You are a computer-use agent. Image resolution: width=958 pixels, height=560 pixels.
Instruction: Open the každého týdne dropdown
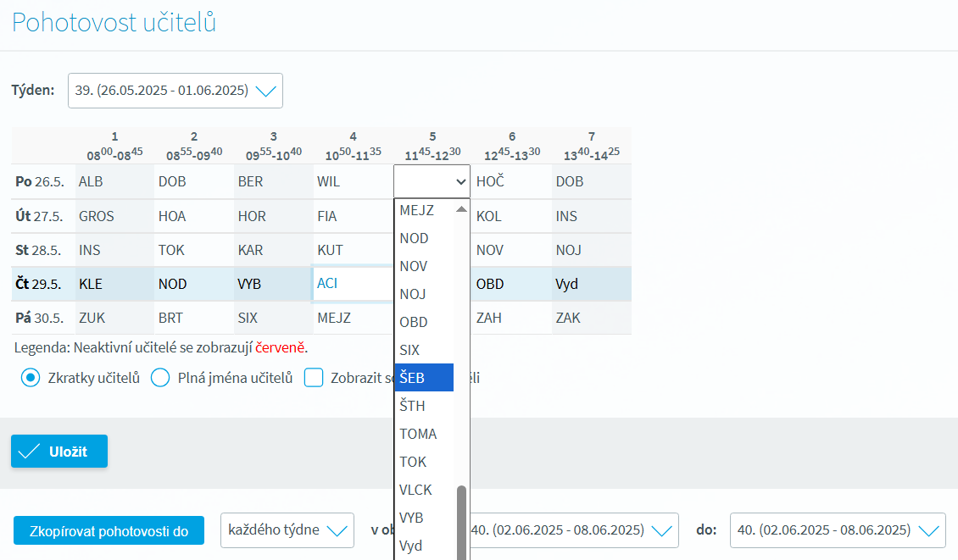coord(287,530)
